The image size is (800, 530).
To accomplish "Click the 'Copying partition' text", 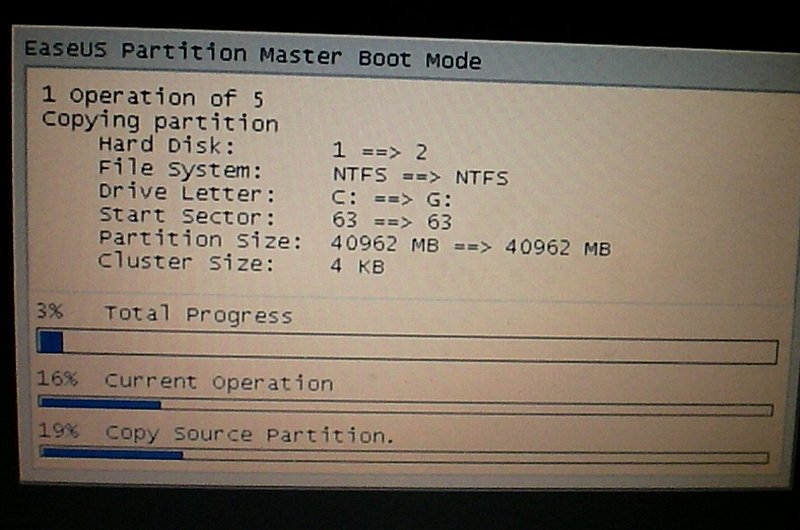I will tap(160, 122).
